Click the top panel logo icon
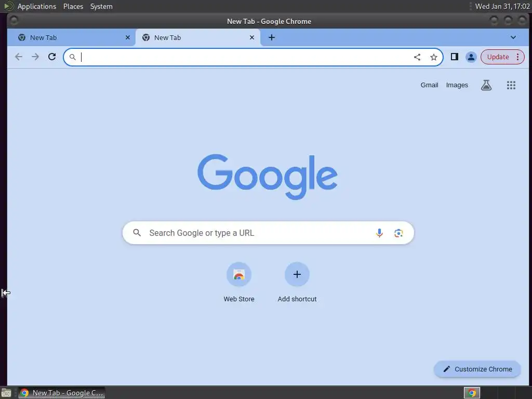Viewport: 532px width, 399px height. 8,6
